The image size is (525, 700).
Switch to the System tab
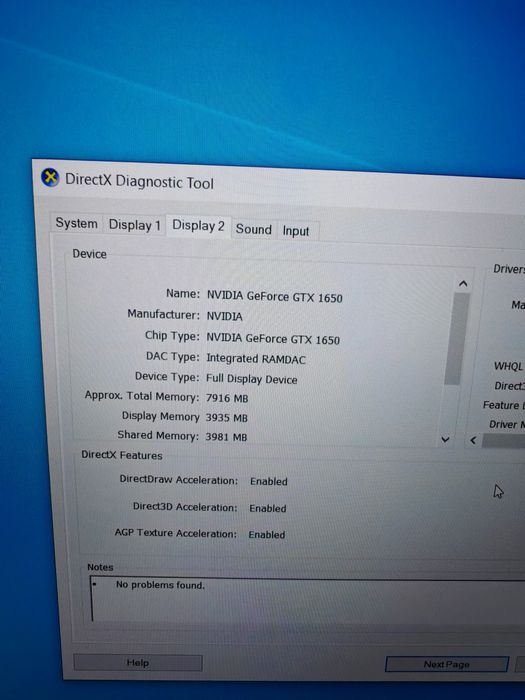[76, 223]
